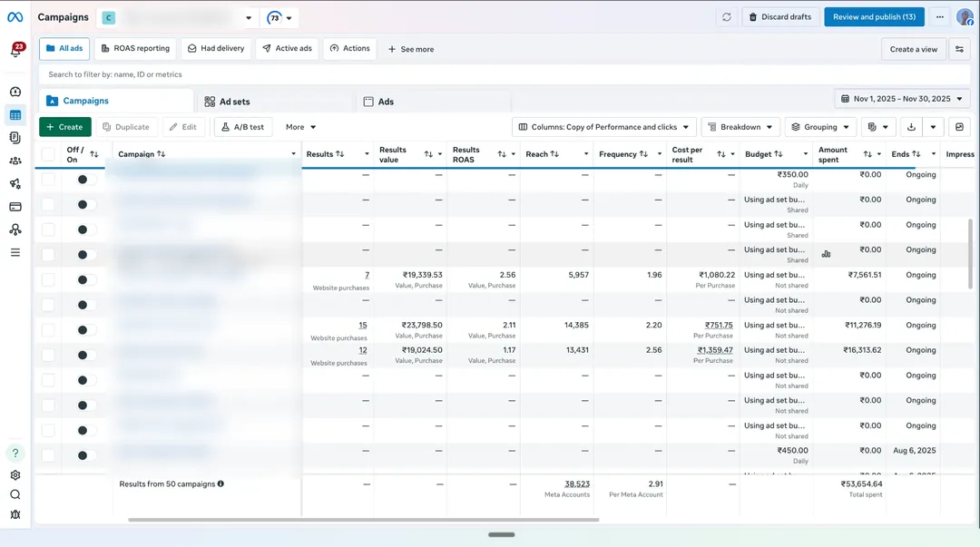The width and height of the screenshot is (980, 547).
Task: Open bug report icon in sidebar
Action: pos(15,514)
